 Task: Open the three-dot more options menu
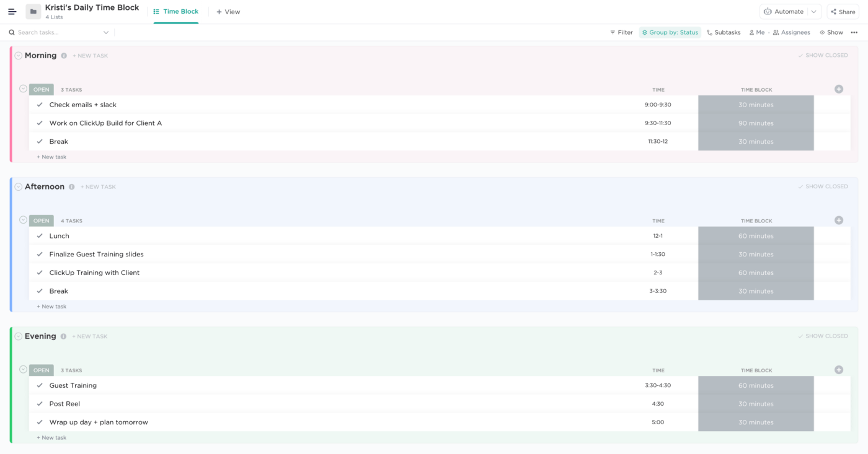tap(854, 32)
